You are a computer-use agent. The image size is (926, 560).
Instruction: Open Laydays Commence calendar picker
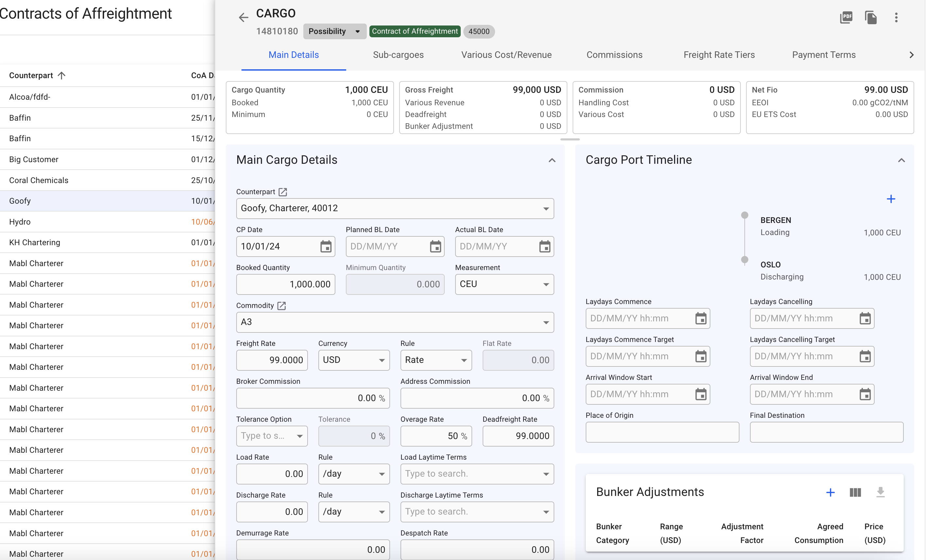tap(701, 318)
